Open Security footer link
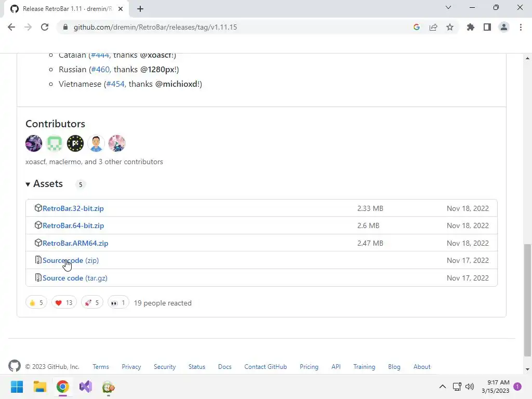The width and height of the screenshot is (532, 399). (x=165, y=367)
